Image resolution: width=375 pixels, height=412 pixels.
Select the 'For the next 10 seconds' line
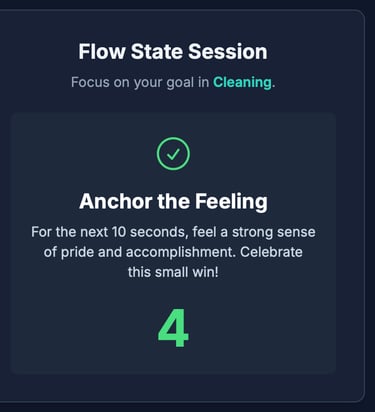point(173,232)
